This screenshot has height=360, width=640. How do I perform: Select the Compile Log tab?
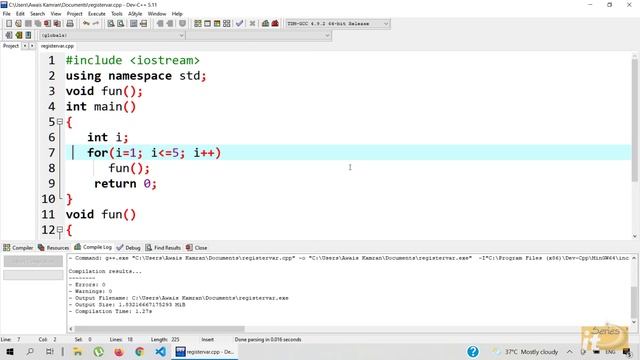tap(93, 247)
